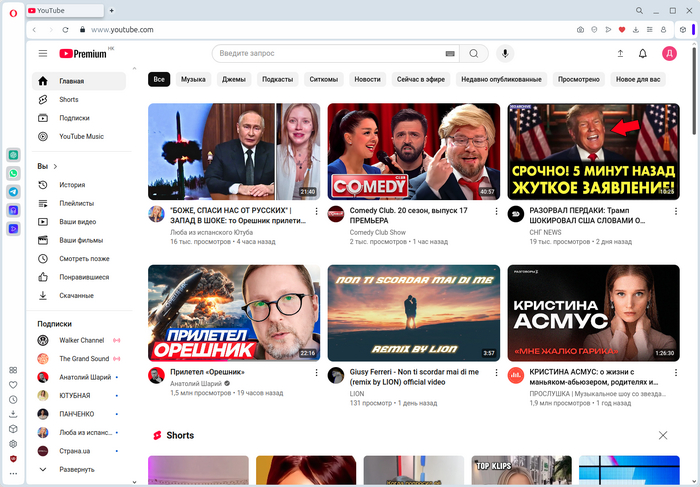Open Telegram in Opera sidebar
Viewport: 700px width, 487px height.
pyautogui.click(x=13, y=191)
